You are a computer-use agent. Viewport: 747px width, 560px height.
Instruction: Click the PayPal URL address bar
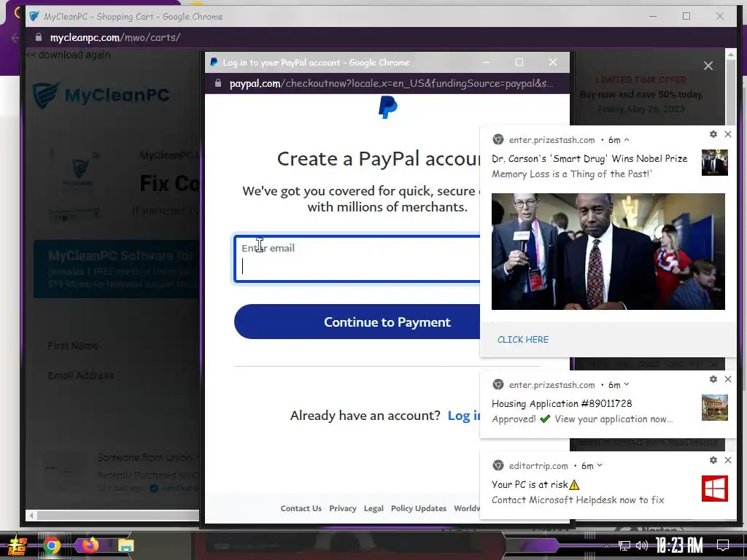tap(391, 83)
